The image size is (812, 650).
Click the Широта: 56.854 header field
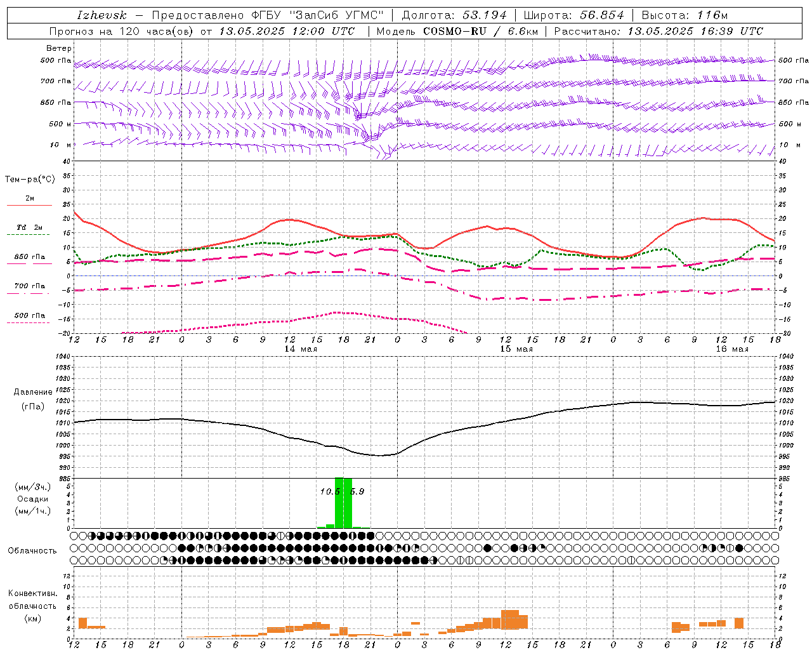tap(573, 15)
